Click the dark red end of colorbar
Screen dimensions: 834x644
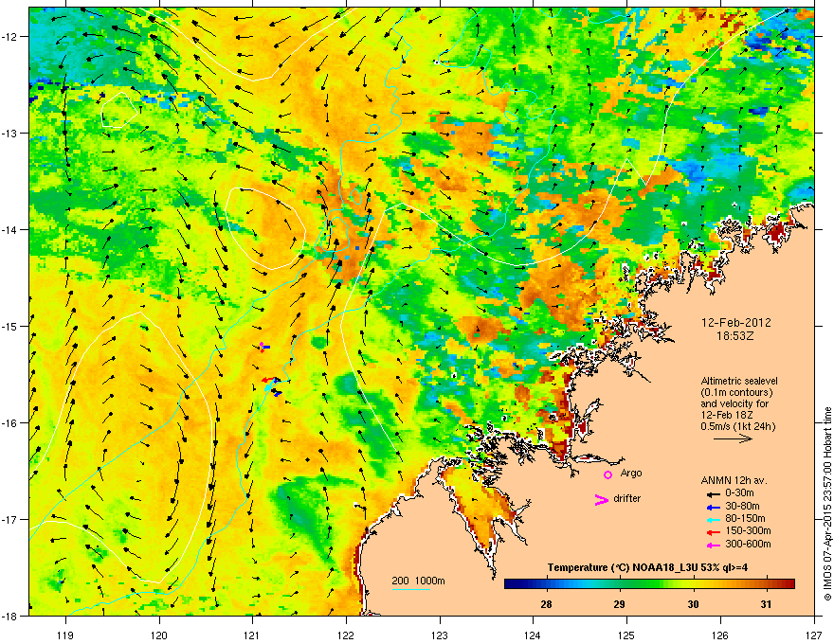tap(789, 583)
